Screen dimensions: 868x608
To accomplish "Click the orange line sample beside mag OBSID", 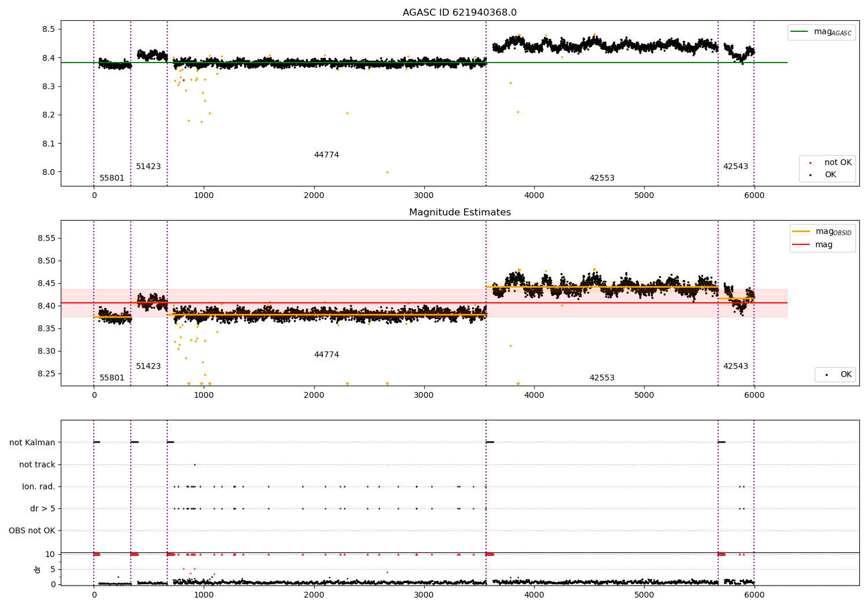I will tap(801, 232).
